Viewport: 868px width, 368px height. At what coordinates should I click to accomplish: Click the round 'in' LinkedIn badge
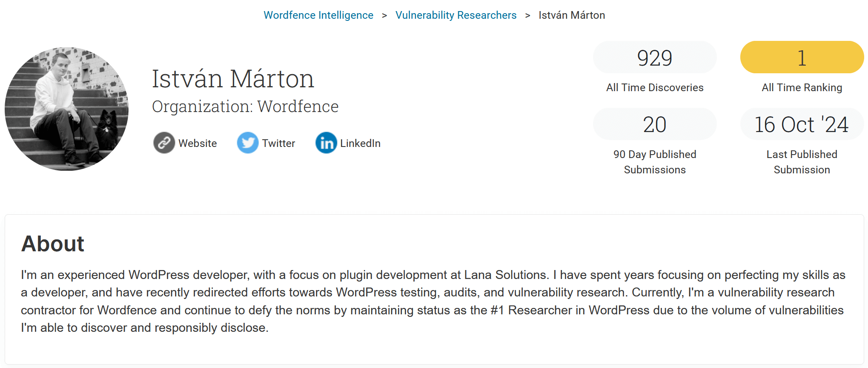[326, 143]
